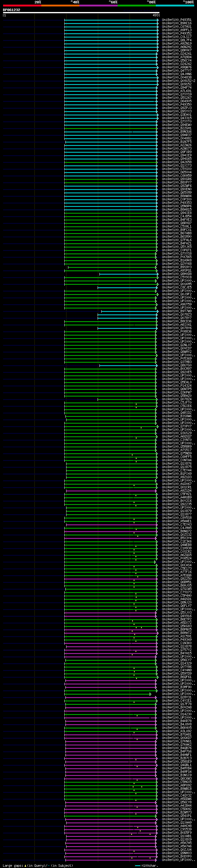The image size is (197, 868).
Task: Open hit UniRef100_Q8L7F4 label
Action: click(176, 40)
